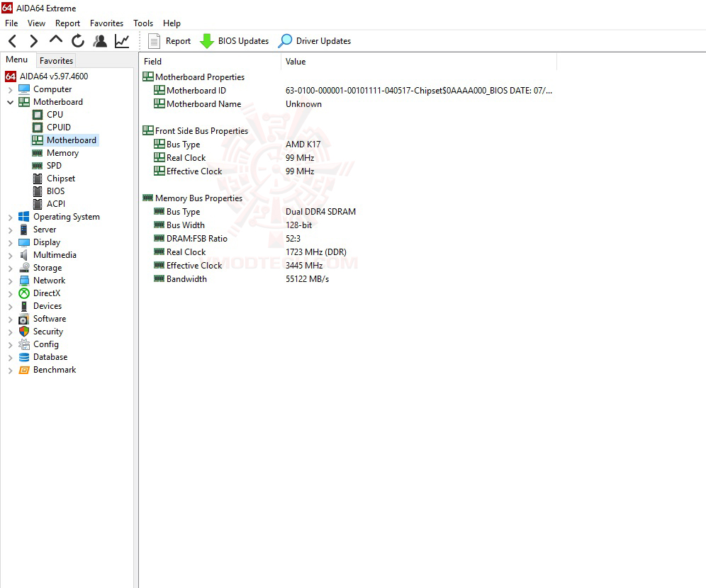
Task: Expand the Config tree node
Action: [11, 345]
